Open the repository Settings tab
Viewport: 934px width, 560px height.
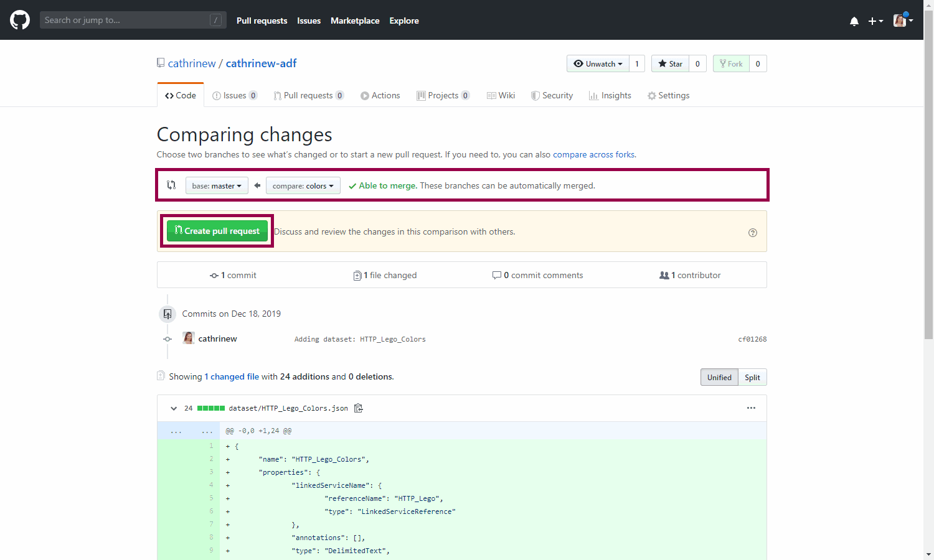pos(668,95)
